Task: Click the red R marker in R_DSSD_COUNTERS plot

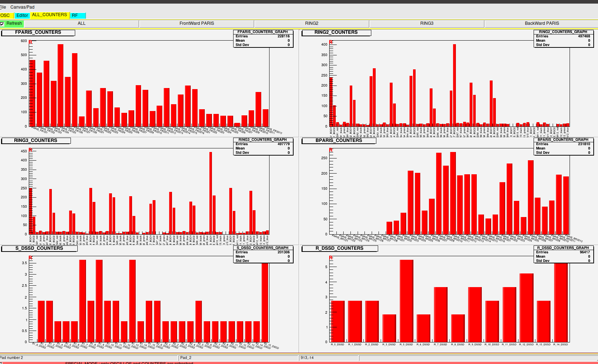Action: click(331, 258)
